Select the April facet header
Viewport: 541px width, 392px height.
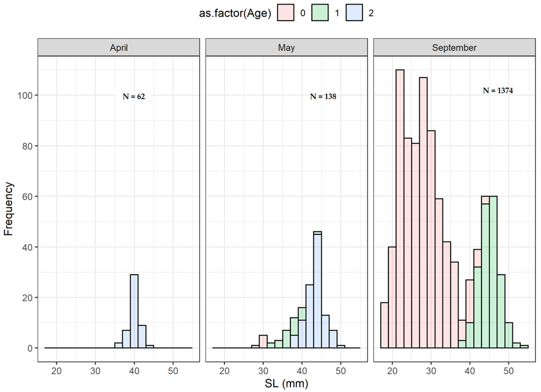pyautogui.click(x=119, y=48)
